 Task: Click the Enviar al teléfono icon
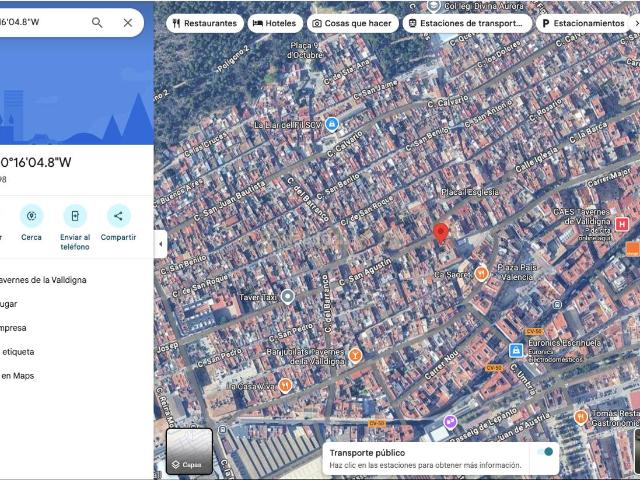click(75, 216)
